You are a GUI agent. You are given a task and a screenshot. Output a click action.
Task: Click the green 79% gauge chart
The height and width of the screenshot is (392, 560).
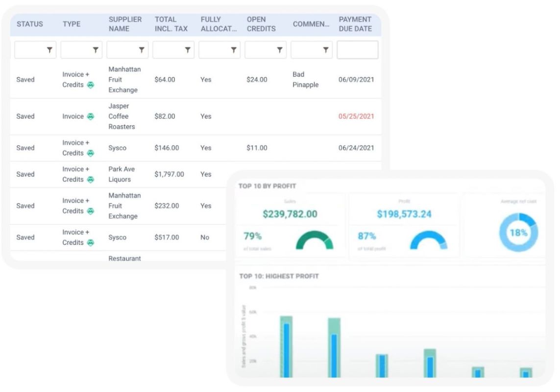[315, 240]
